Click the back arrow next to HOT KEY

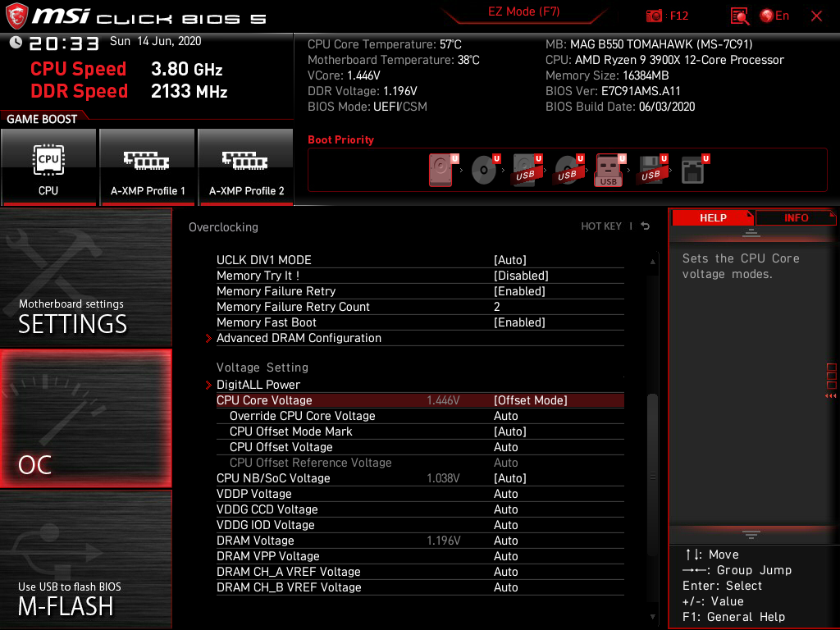645,226
